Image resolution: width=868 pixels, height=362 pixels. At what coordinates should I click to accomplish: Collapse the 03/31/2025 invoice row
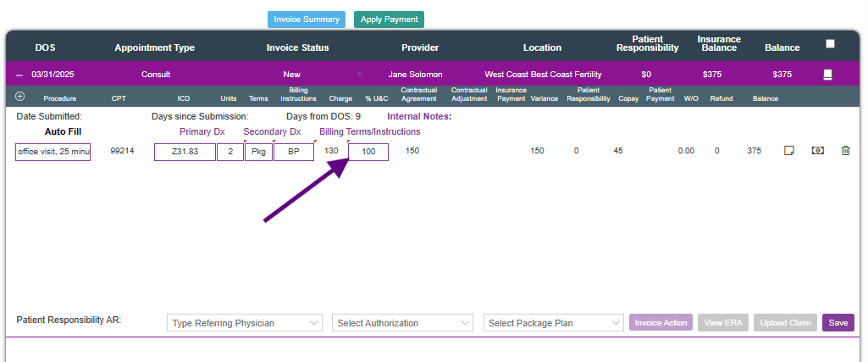tap(19, 75)
